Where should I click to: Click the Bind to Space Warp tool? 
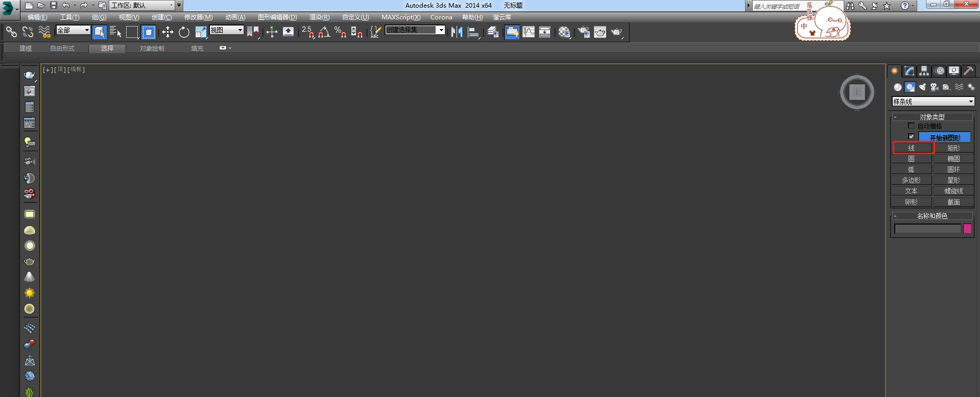point(44,32)
